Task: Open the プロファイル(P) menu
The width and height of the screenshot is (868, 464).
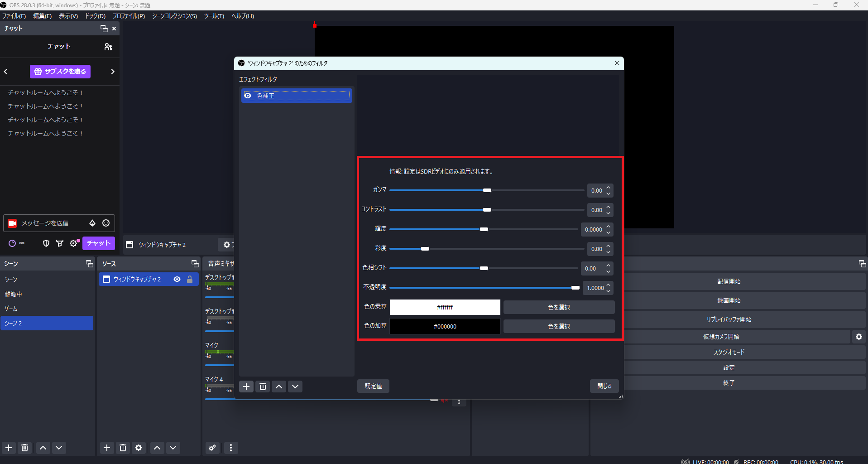Action: [129, 16]
